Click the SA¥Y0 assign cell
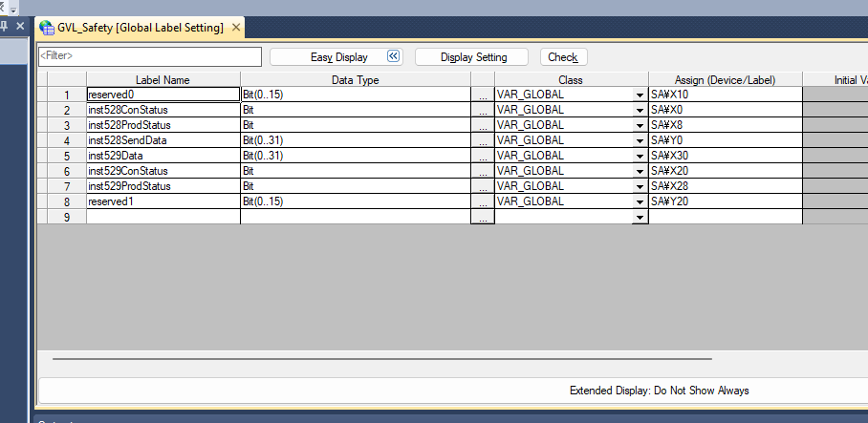This screenshot has height=423, width=868. coord(726,140)
